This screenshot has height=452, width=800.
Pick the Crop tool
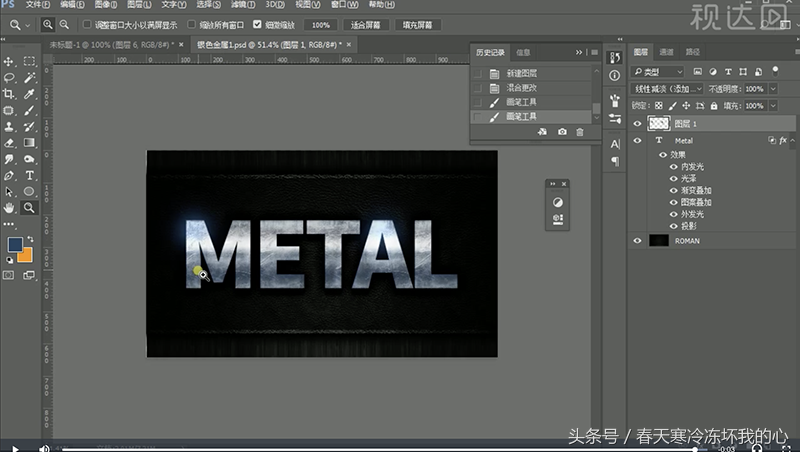tap(9, 94)
